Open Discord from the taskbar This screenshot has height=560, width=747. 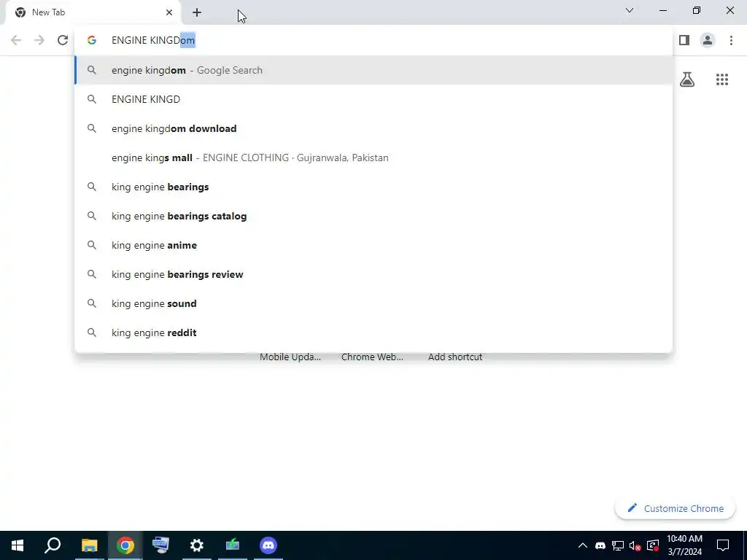[268, 545]
